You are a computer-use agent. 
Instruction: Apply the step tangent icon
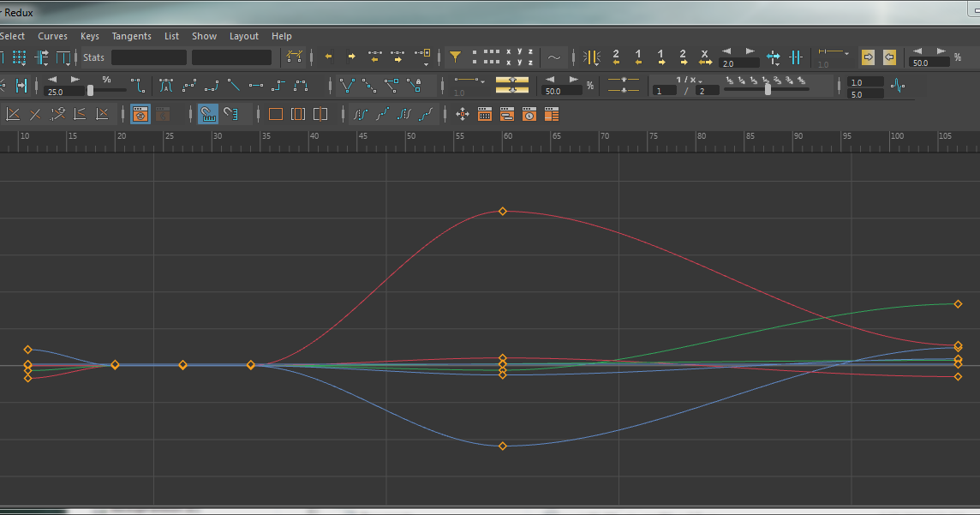278,84
